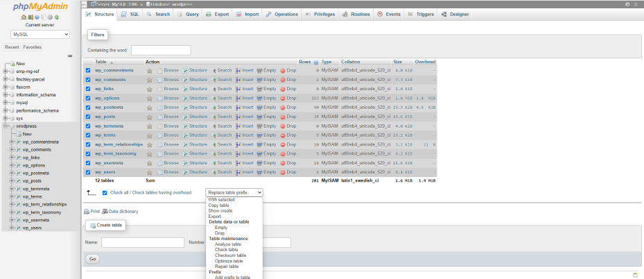
Task: Switch to the SQL tab
Action: click(130, 14)
